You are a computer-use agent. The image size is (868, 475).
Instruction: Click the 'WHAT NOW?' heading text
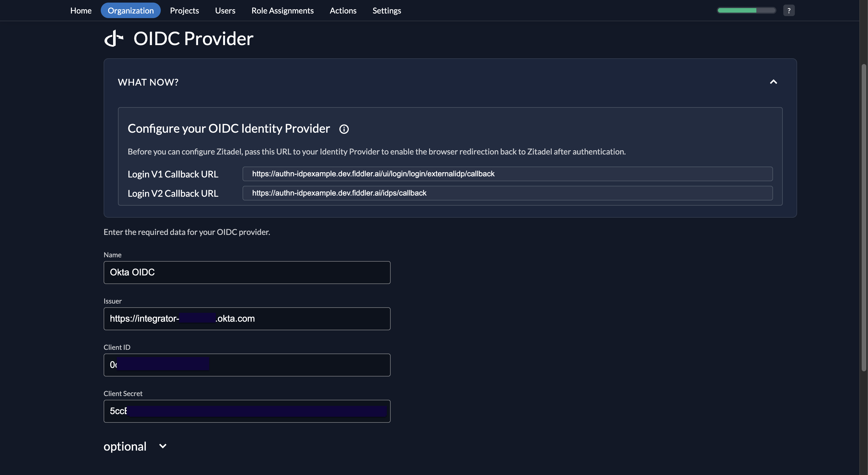(x=148, y=82)
